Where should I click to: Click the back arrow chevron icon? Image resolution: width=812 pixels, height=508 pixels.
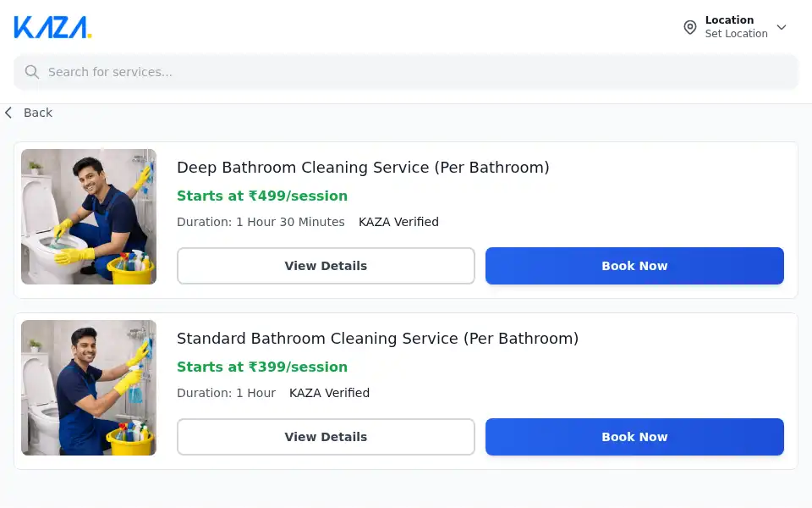tap(8, 113)
